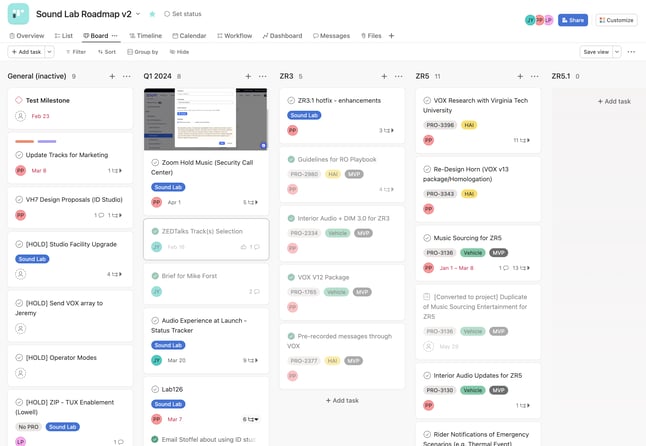Screen dimensions: 646x446
Task: Open ZR3 column more menu
Action: (398, 76)
